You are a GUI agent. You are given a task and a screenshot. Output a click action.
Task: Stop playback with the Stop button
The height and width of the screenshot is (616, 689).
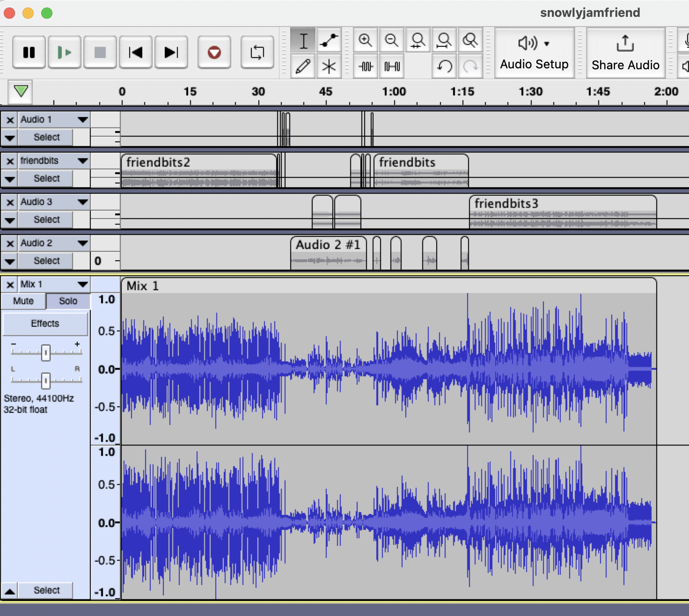pyautogui.click(x=100, y=52)
